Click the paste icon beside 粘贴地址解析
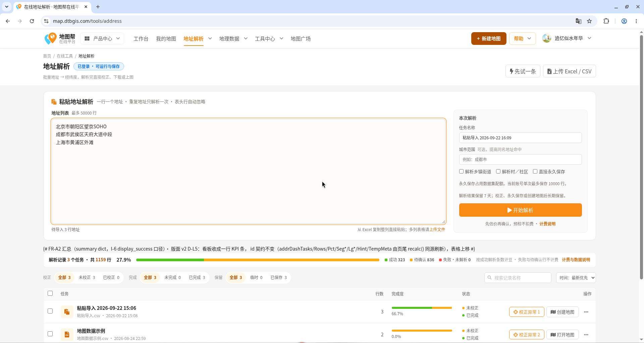The image size is (644, 343). pyautogui.click(x=54, y=102)
